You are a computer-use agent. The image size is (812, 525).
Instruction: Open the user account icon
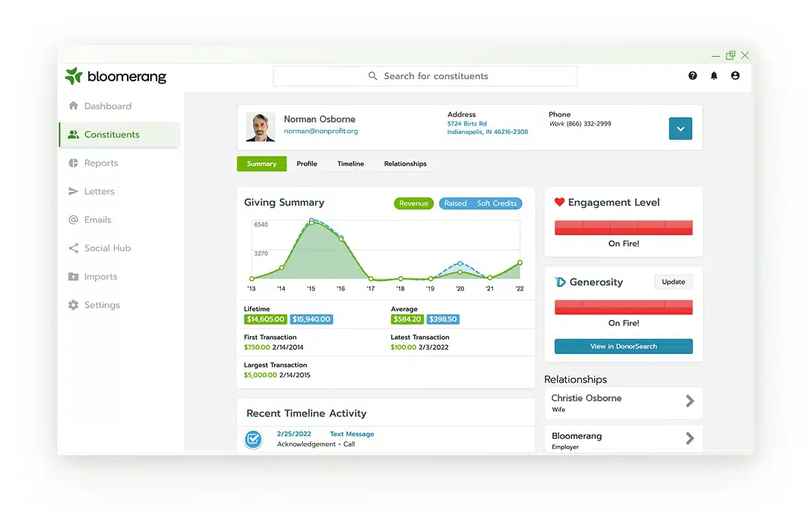pyautogui.click(x=735, y=76)
